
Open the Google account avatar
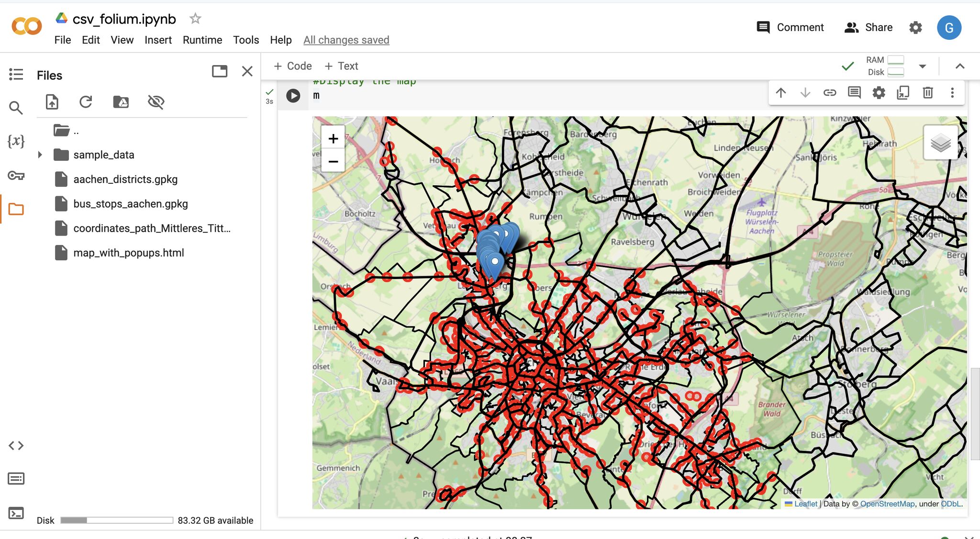tap(949, 27)
